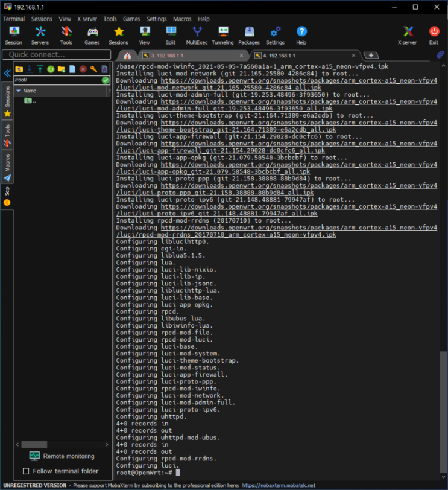Click the paperclip attach icon
This screenshot has height=490, width=448.
[x=440, y=55]
